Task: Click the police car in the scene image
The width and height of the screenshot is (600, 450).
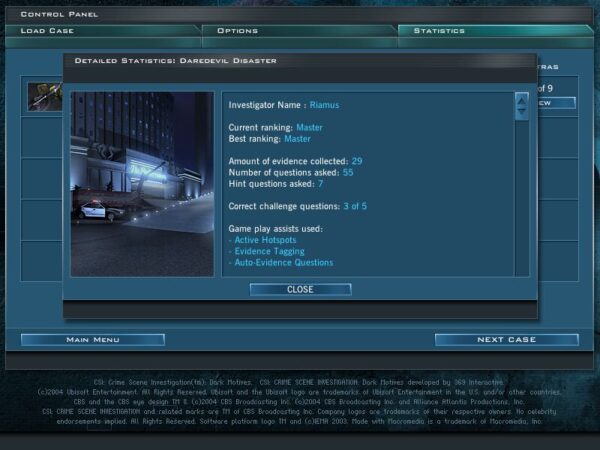Action: pyautogui.click(x=98, y=209)
